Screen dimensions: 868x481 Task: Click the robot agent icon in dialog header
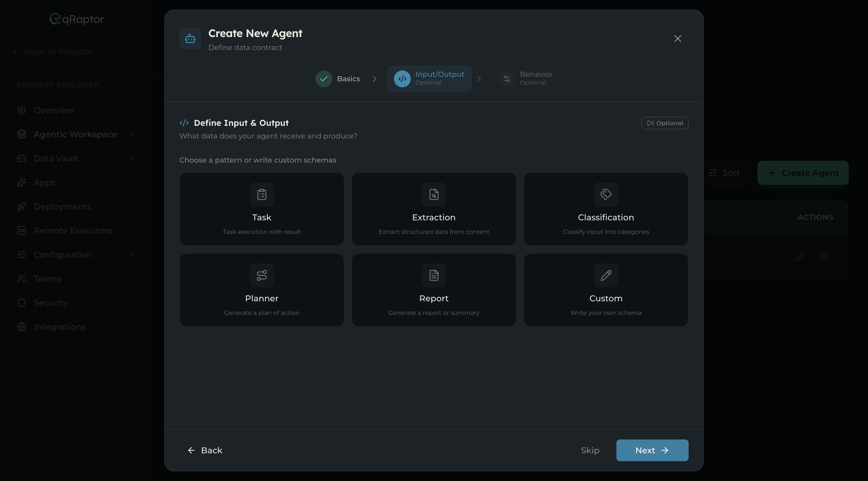[190, 39]
